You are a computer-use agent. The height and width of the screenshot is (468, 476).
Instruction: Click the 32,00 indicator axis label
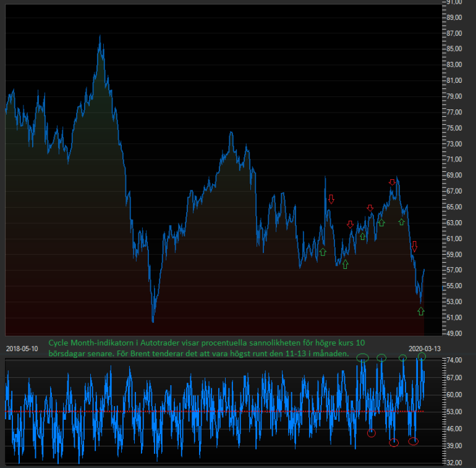point(454,463)
